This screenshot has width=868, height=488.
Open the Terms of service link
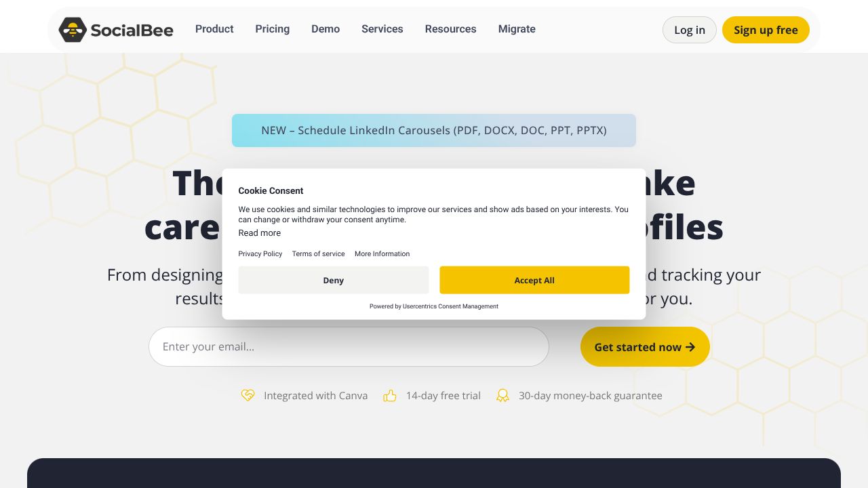(x=318, y=253)
